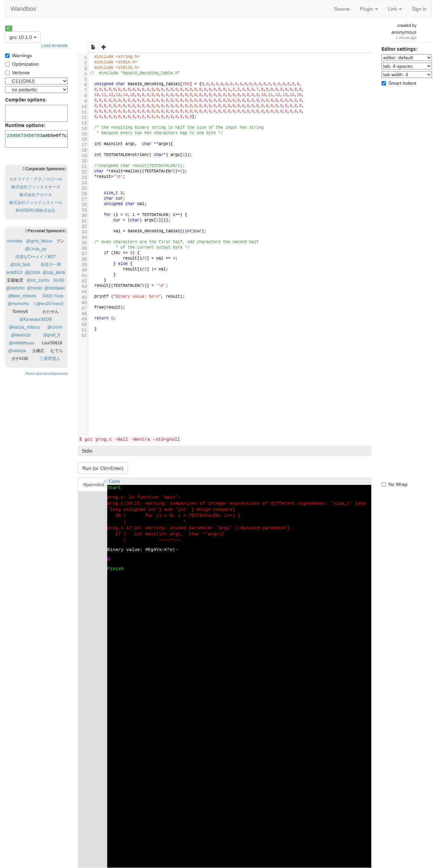Toggle the Warnings checkbox
The height and width of the screenshot is (868, 437).
tap(7, 56)
